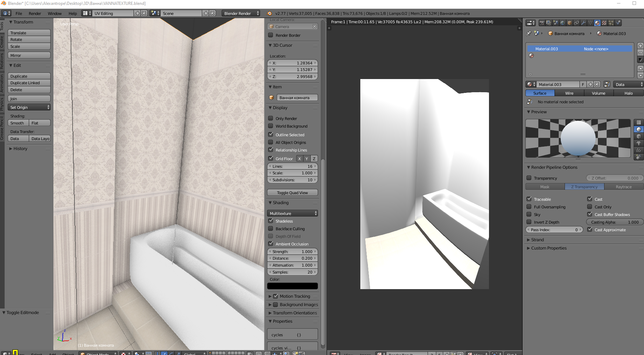
Task: Uncheck Cast Buffer Shadows
Action: click(x=590, y=214)
